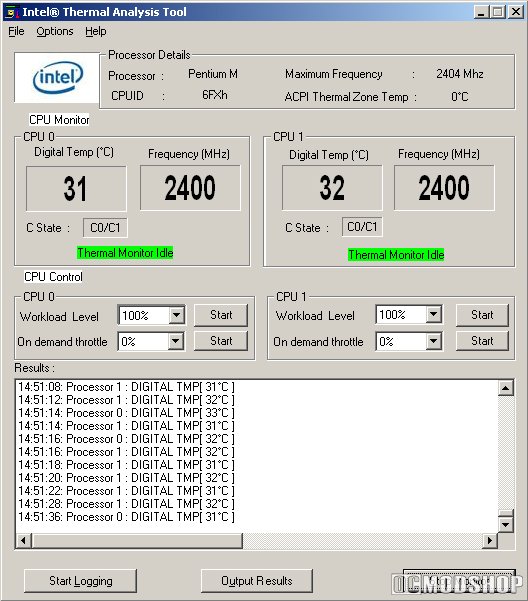The width and height of the screenshot is (528, 601).
Task: Select the 14:51:36 Processor 0 log entry
Action: point(126,517)
